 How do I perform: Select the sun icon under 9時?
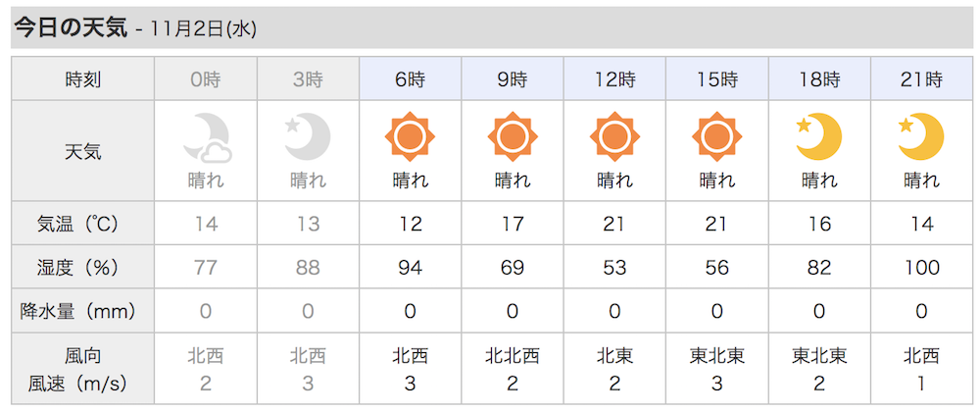click(x=513, y=136)
